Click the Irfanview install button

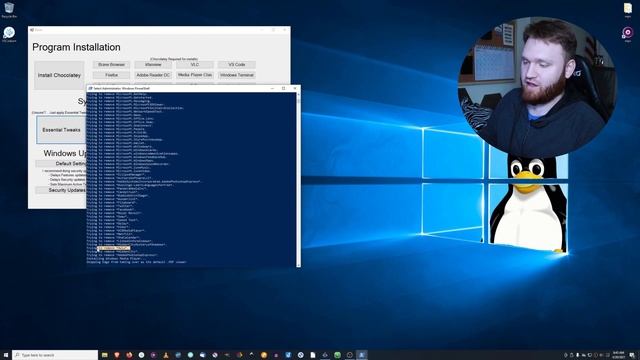click(x=153, y=64)
